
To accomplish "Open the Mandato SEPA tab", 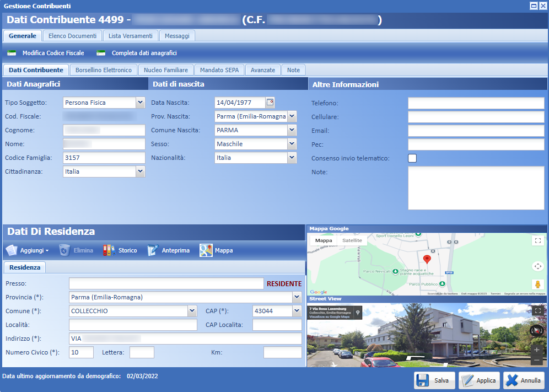I will tap(219, 69).
